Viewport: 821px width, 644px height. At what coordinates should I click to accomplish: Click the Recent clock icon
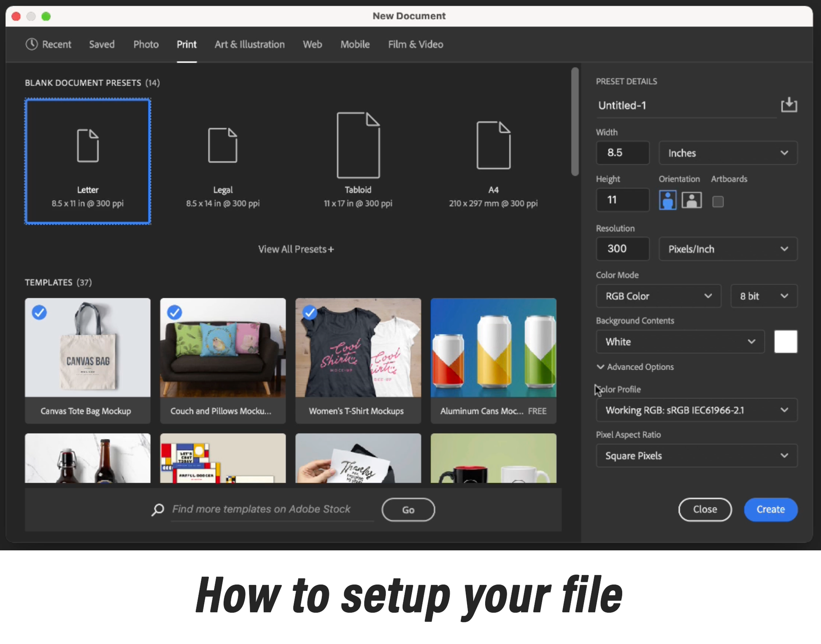coord(32,44)
